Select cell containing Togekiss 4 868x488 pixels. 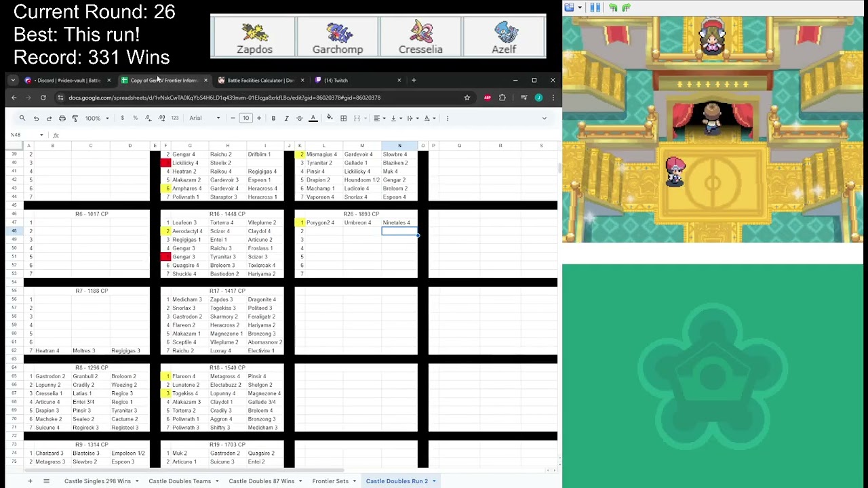[x=189, y=393]
